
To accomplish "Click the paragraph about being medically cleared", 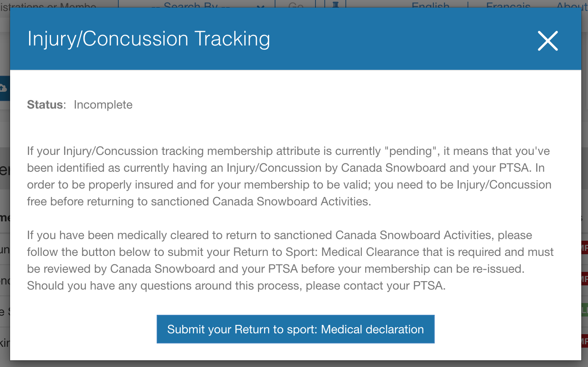I will [290, 261].
